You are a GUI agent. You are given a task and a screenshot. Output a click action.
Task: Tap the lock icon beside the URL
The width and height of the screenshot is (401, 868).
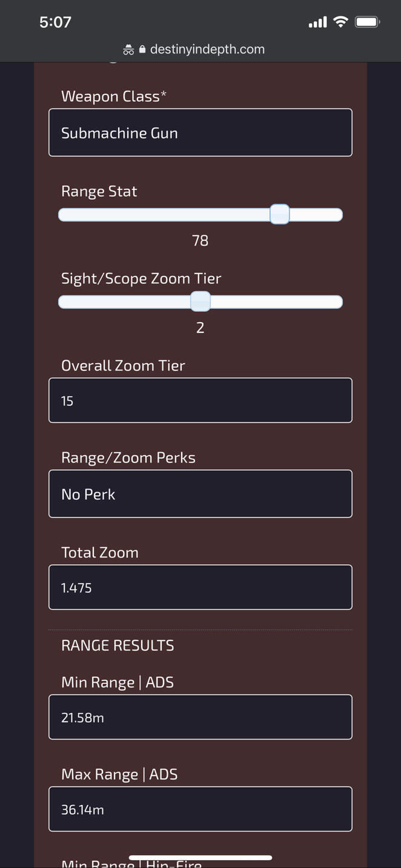coord(142,50)
